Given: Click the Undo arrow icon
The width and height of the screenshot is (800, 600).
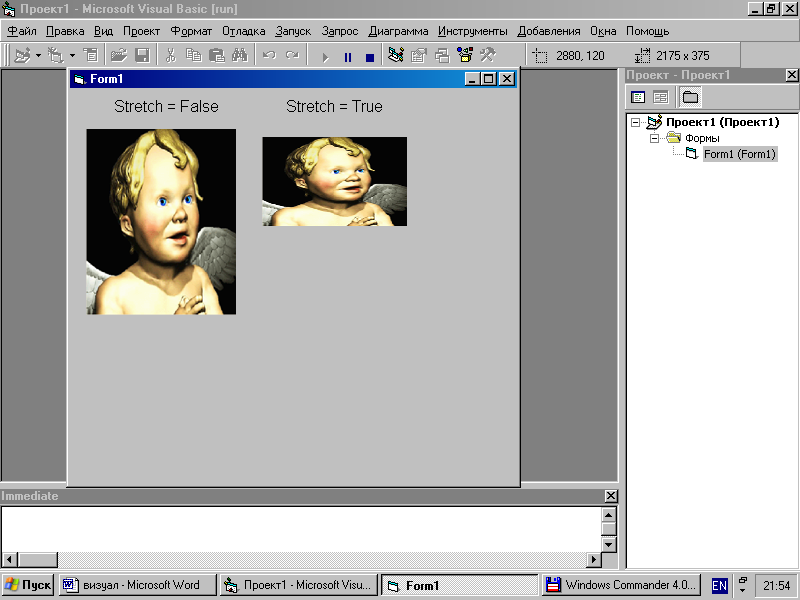Looking at the screenshot, I should [x=269, y=55].
